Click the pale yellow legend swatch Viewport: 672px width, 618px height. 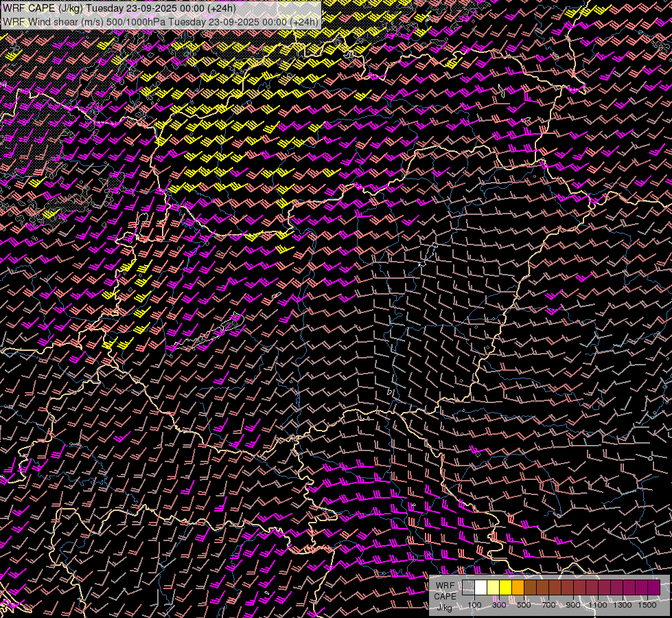pyautogui.click(x=493, y=587)
